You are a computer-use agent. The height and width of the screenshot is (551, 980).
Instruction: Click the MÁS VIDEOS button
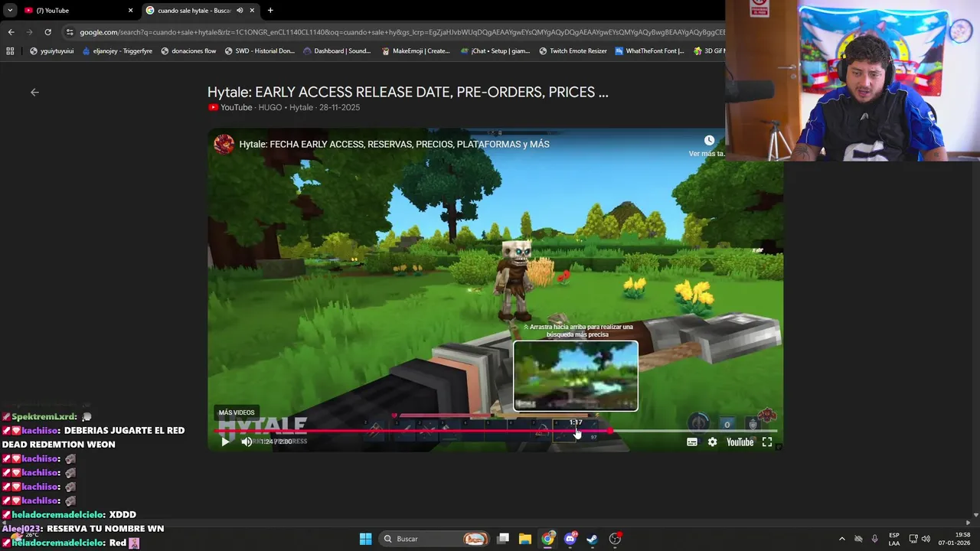(237, 412)
